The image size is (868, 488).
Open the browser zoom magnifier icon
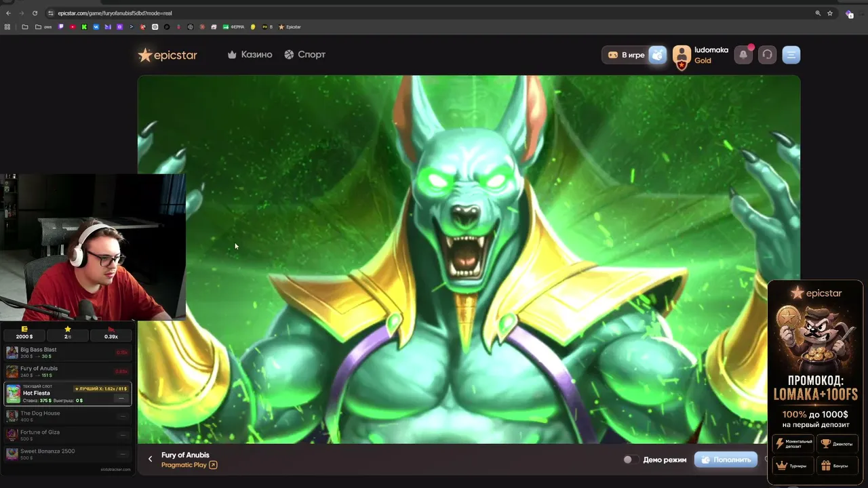(x=818, y=13)
